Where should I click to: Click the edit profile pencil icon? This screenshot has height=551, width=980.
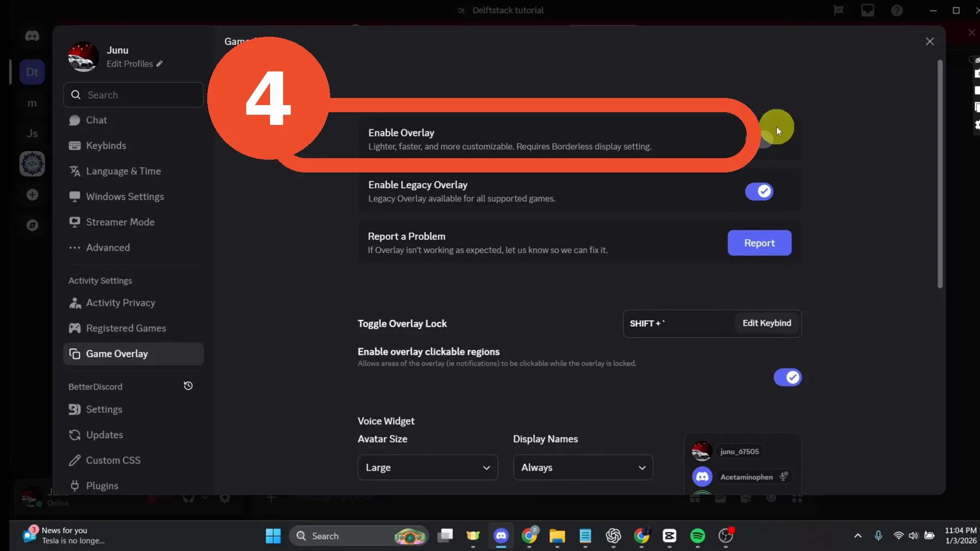click(159, 64)
